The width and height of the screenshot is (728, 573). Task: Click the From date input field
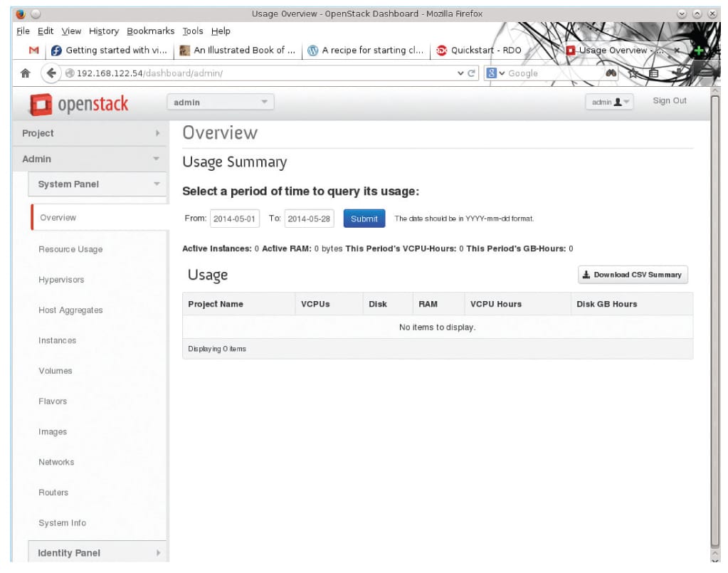pos(235,219)
